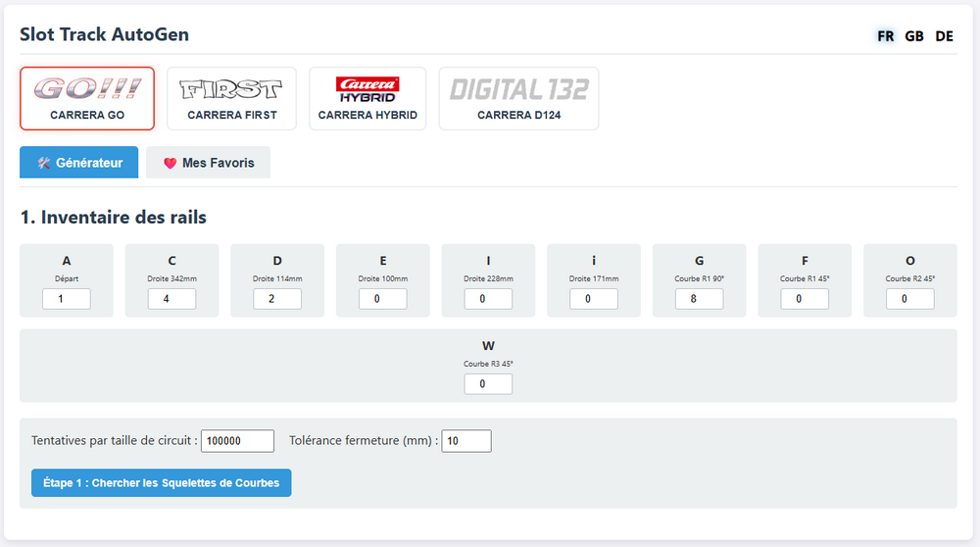Viewport: 980px width, 547px height.
Task: Select the Carrera D124 Digital 132 card
Action: point(518,99)
